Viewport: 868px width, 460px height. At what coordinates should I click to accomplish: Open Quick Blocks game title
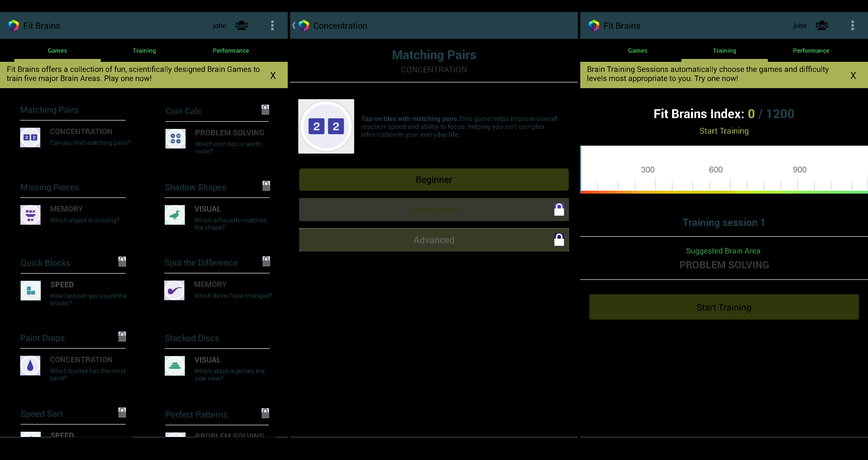point(45,263)
